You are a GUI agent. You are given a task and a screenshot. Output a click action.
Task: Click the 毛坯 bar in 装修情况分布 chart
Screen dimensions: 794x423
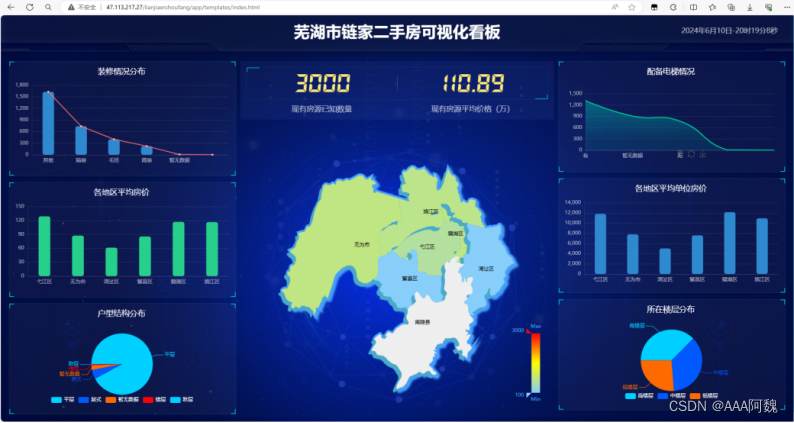point(114,147)
